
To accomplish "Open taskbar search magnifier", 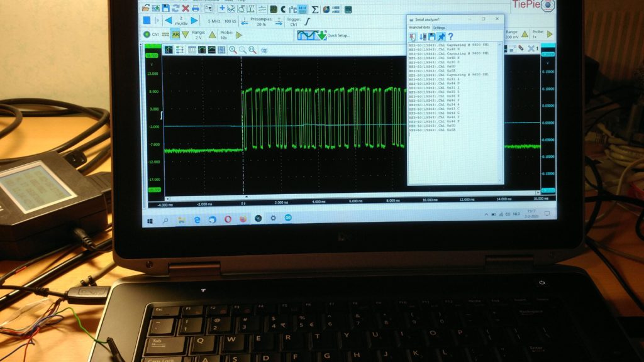I will click(165, 221).
